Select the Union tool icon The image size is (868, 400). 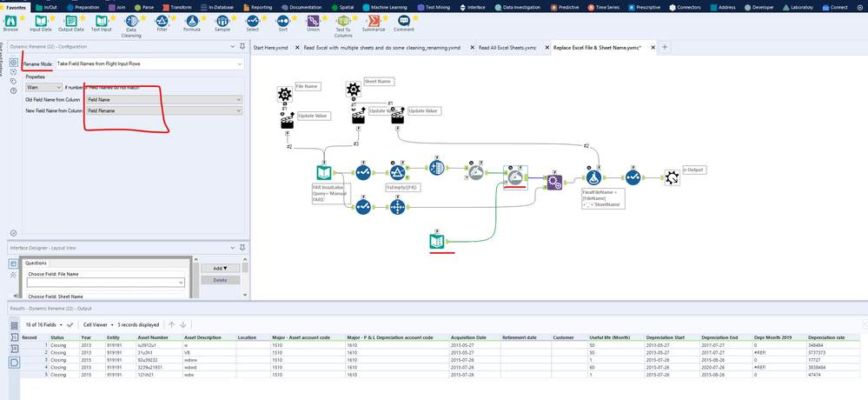[314, 21]
